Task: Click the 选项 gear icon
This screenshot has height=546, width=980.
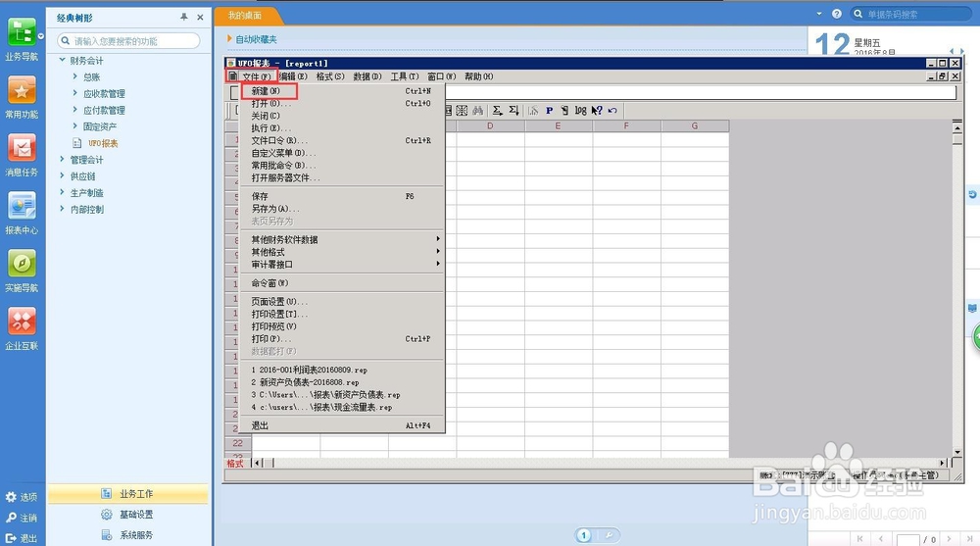Action: coord(11,497)
